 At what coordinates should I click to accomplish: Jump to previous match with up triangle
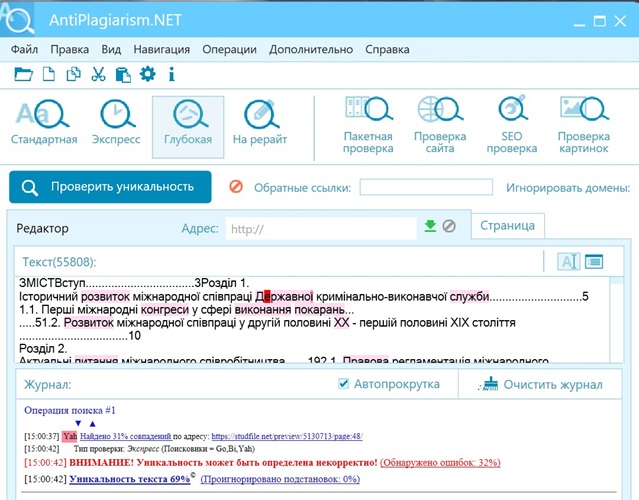coord(93,423)
